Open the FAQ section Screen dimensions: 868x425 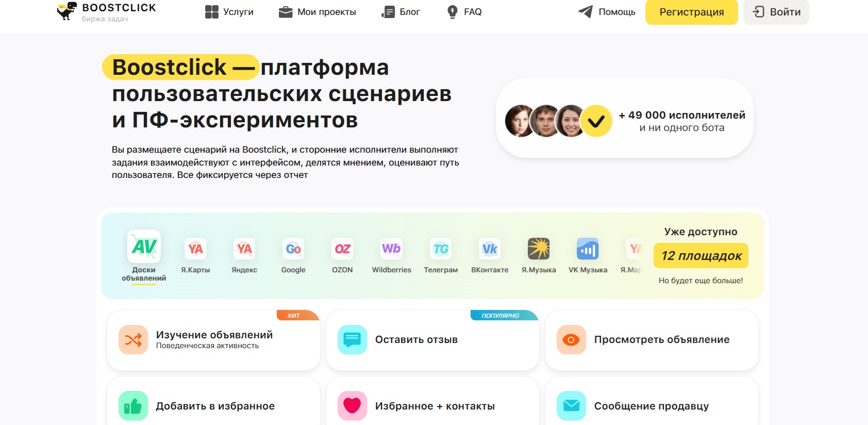(x=464, y=12)
